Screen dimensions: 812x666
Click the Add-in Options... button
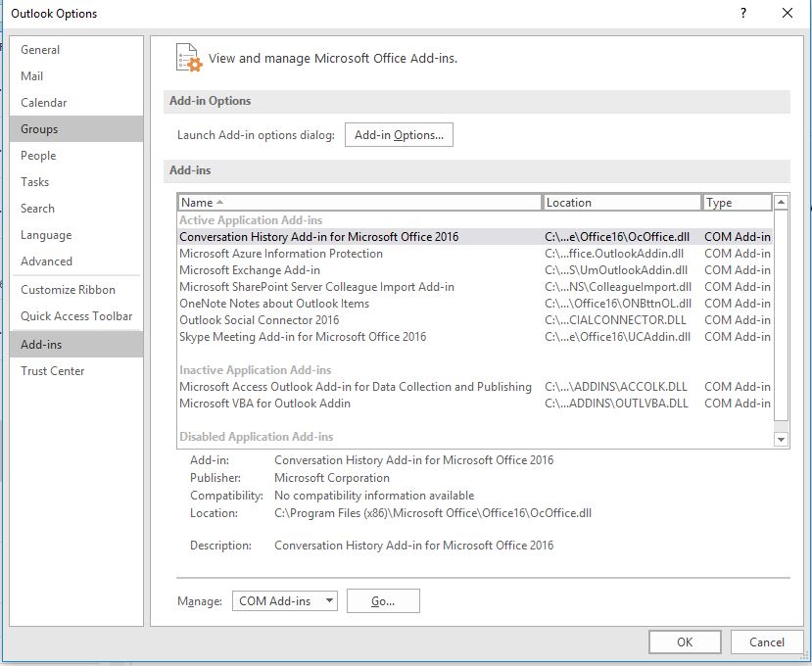pyautogui.click(x=399, y=134)
